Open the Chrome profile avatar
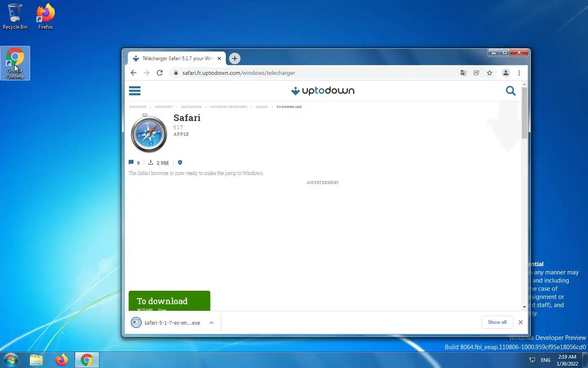The image size is (588, 368). (x=506, y=73)
